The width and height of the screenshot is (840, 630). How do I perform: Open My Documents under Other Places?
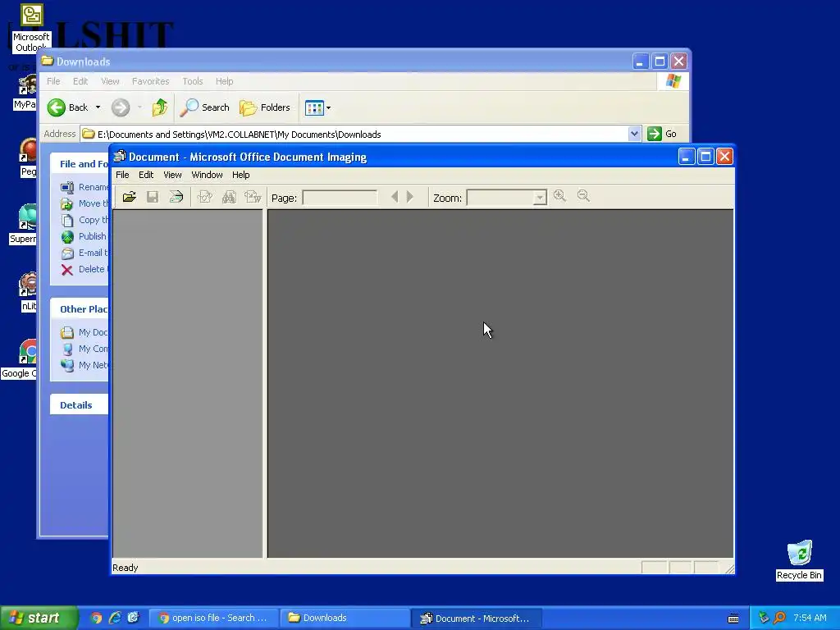tap(84, 332)
